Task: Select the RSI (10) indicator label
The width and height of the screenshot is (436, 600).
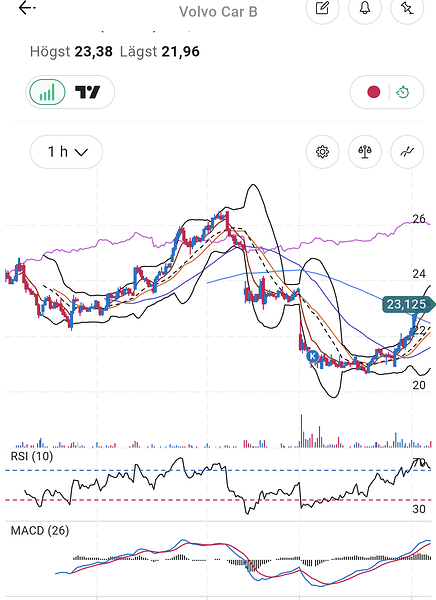Action: [32, 456]
